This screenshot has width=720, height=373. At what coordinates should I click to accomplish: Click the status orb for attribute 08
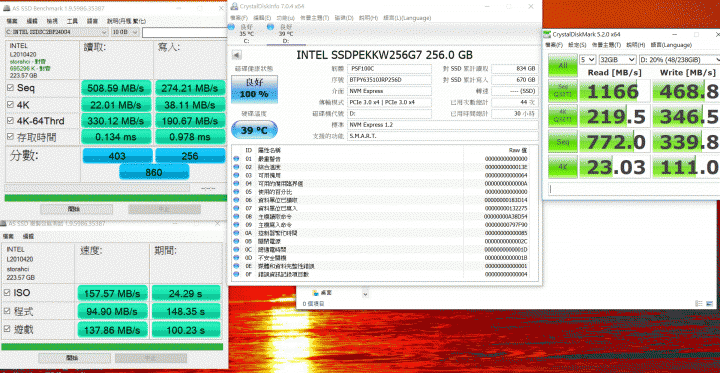pos(236,216)
